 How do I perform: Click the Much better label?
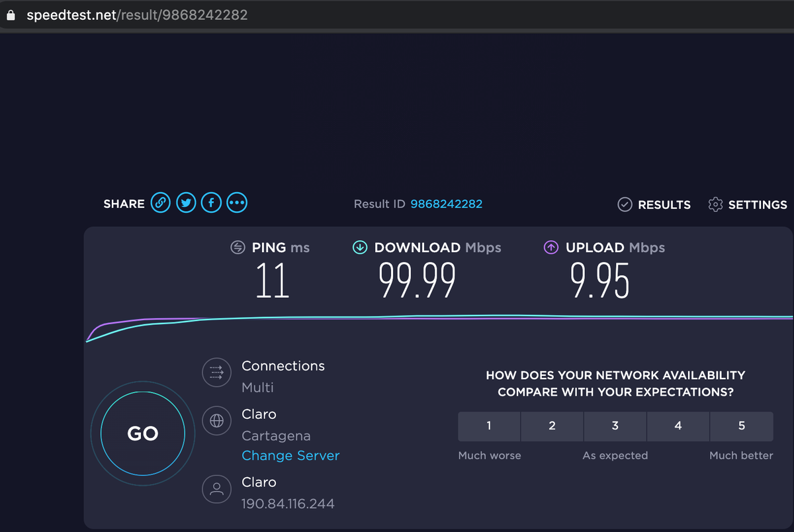(x=741, y=456)
